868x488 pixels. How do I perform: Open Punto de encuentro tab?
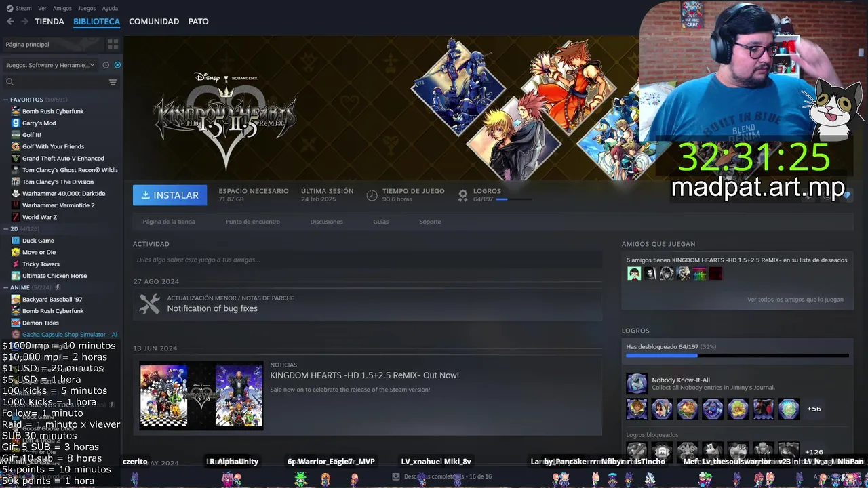pos(252,222)
